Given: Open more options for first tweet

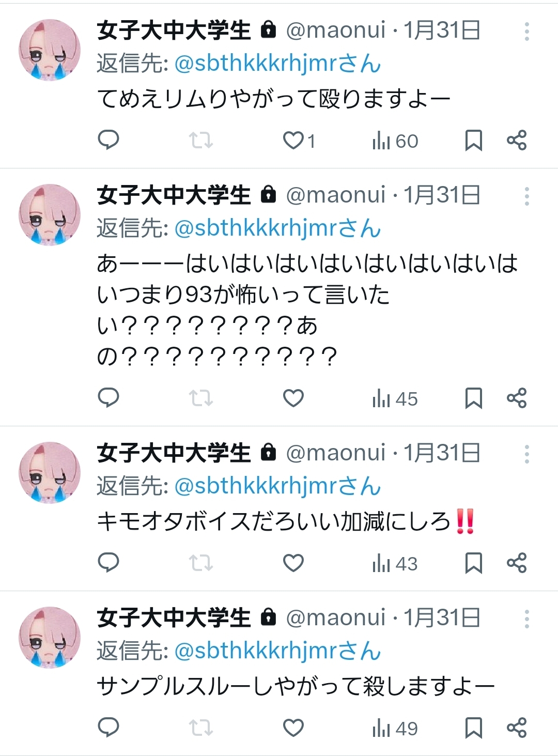Looking at the screenshot, I should [x=526, y=32].
